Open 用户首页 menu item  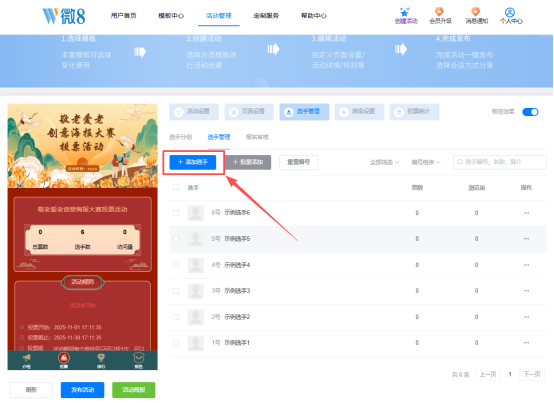(x=123, y=16)
